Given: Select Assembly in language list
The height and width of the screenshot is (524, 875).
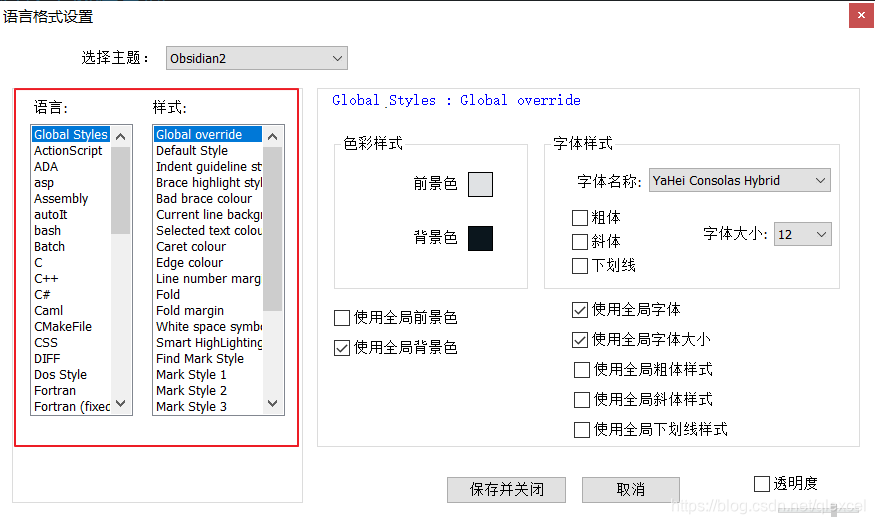Looking at the screenshot, I should click(x=71, y=199).
